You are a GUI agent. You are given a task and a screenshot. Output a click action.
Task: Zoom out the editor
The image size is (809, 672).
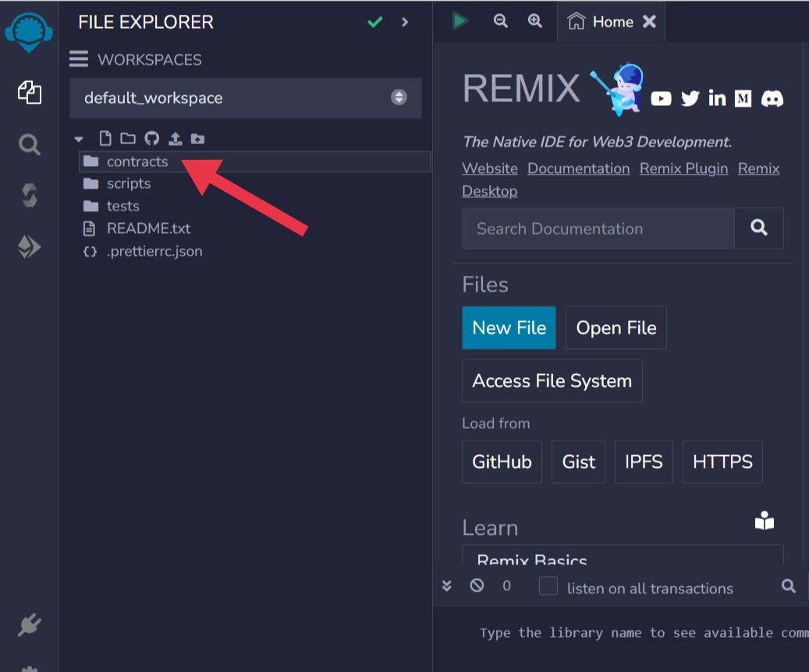tap(501, 20)
